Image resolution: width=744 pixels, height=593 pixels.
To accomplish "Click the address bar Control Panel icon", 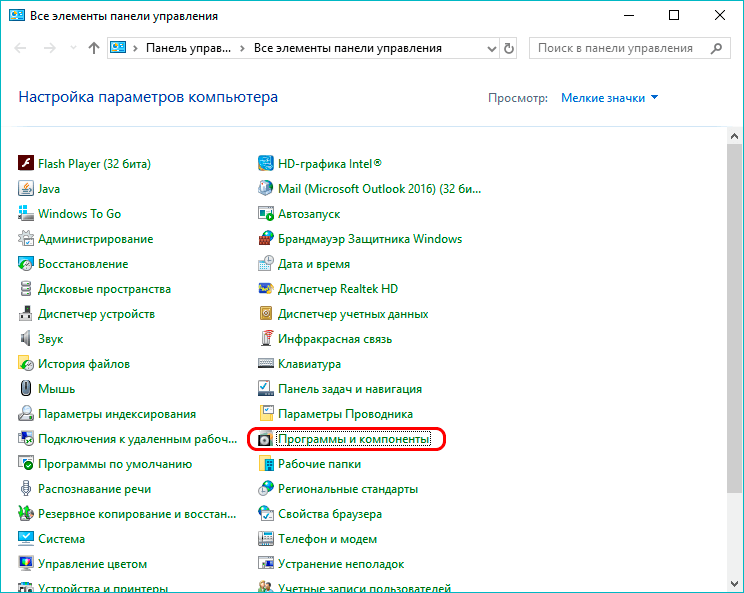I will 118,47.
